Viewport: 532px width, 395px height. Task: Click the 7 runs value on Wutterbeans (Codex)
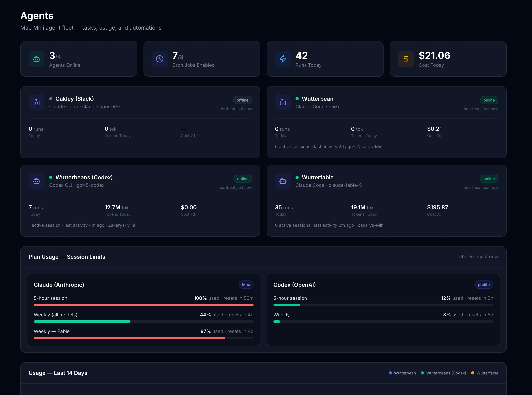36,208
